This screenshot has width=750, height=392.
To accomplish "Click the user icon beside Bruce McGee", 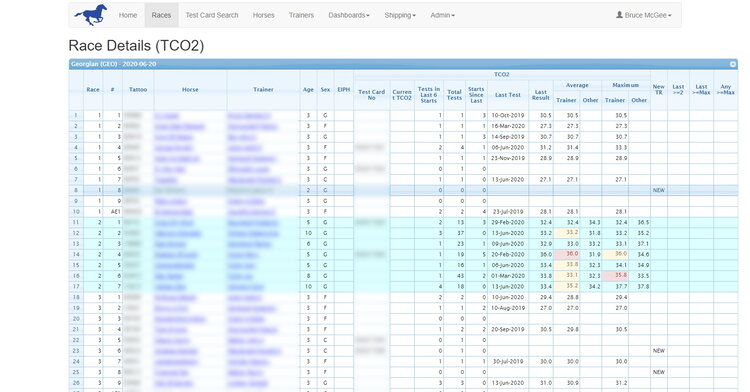I will tap(619, 15).
